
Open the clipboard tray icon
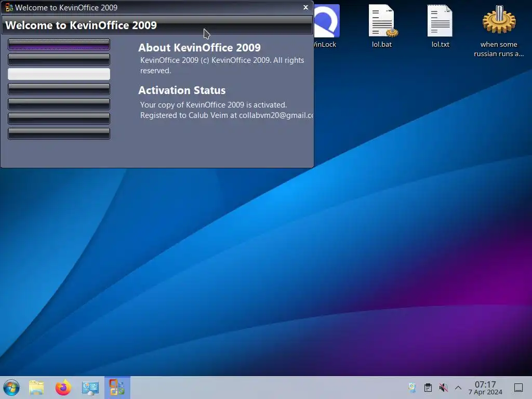point(428,388)
